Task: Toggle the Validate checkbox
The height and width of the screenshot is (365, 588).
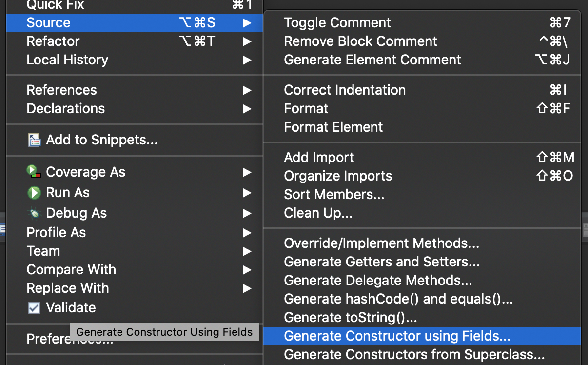Action: click(x=34, y=308)
